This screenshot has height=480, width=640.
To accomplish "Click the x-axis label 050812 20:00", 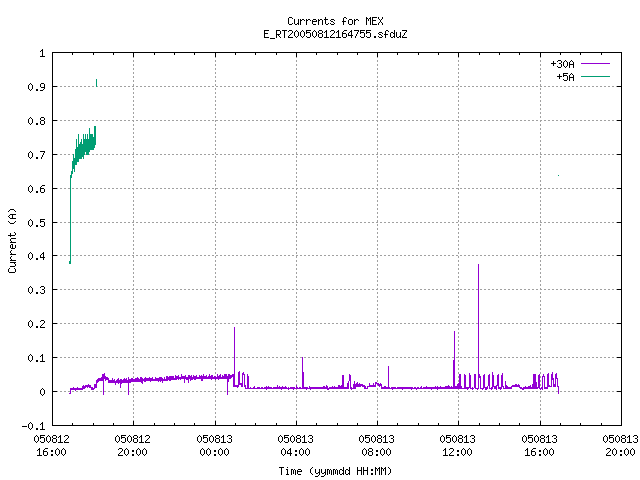I will pos(133,445).
